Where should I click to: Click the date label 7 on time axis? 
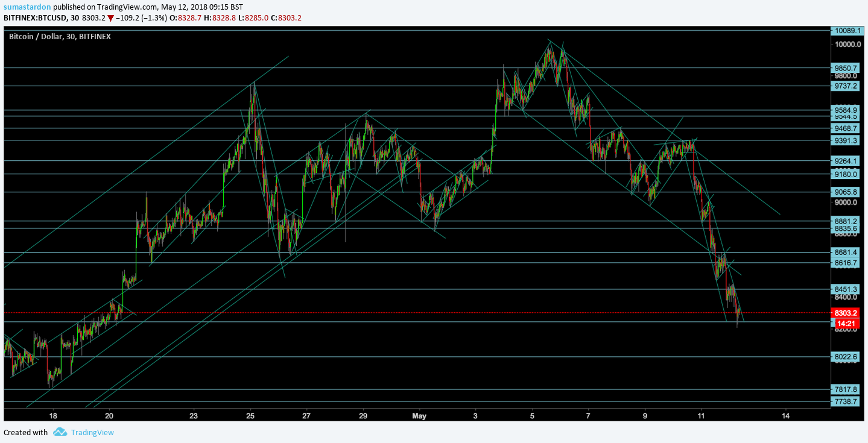coord(588,416)
